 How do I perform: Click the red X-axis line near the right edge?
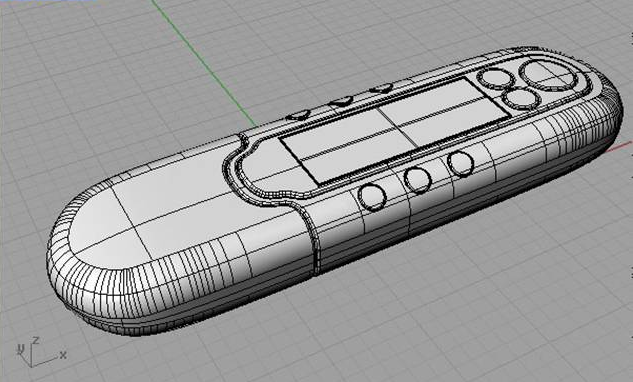coord(618,147)
